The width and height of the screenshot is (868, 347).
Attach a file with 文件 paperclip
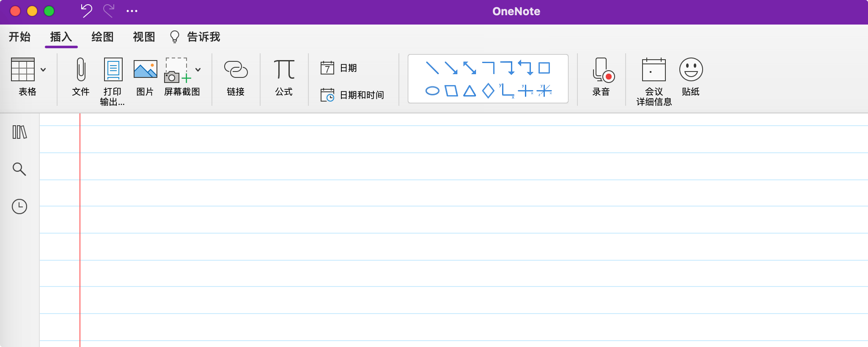coord(81,77)
